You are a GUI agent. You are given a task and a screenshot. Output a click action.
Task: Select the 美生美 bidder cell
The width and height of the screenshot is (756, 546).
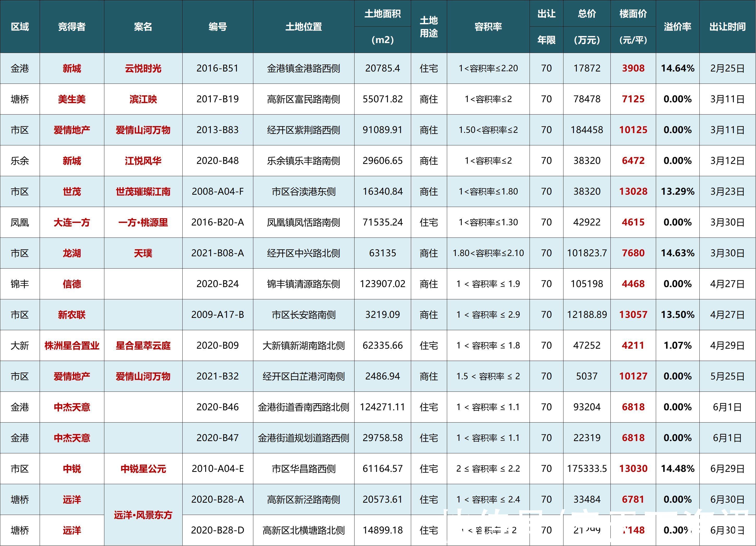pos(72,99)
